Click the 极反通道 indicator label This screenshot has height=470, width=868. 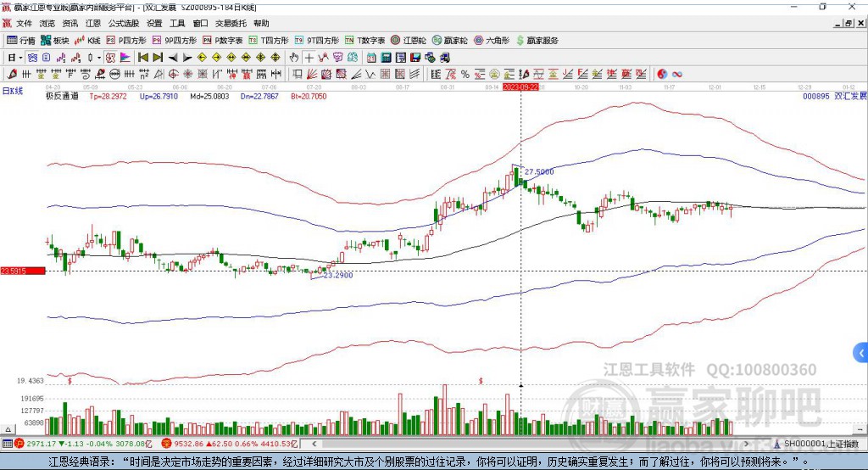tap(62, 96)
